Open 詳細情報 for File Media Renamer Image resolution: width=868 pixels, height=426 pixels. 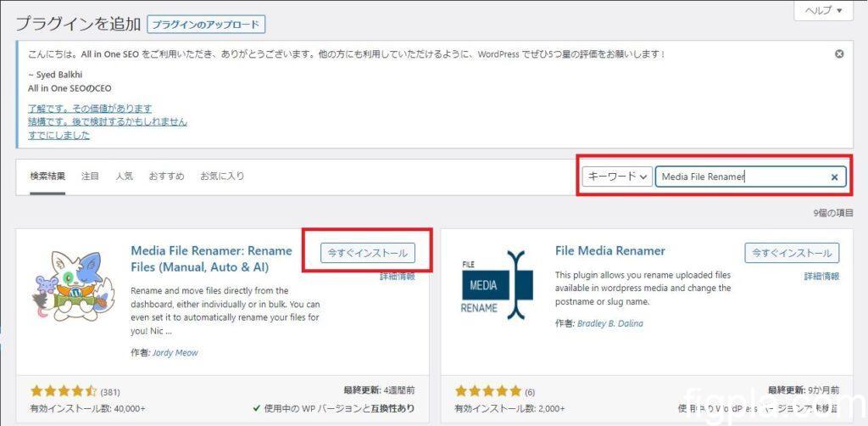[821, 276]
